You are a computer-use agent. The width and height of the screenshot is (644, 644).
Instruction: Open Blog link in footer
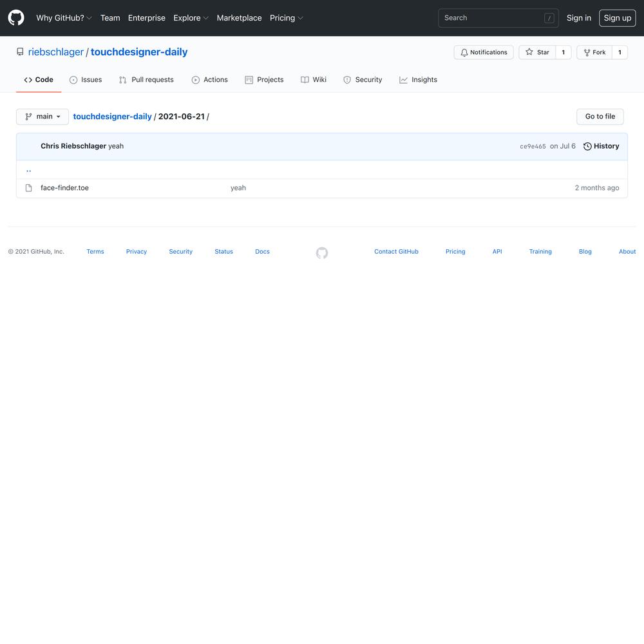(585, 252)
